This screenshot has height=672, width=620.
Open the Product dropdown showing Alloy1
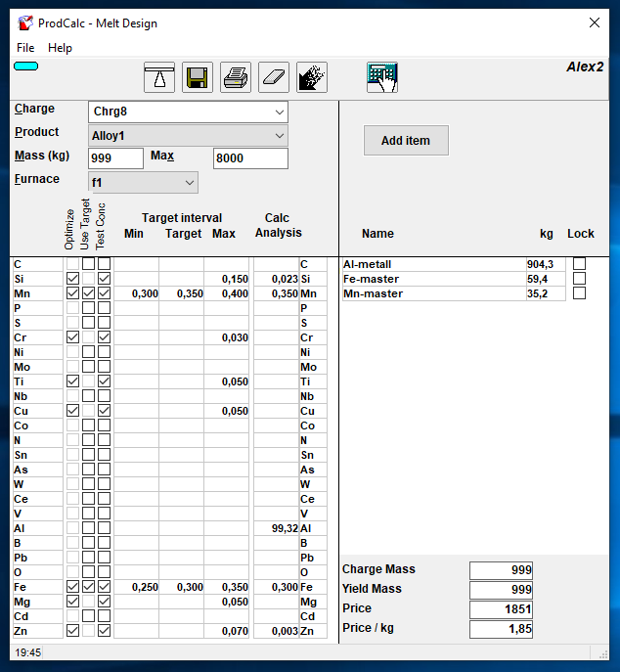tap(188, 136)
